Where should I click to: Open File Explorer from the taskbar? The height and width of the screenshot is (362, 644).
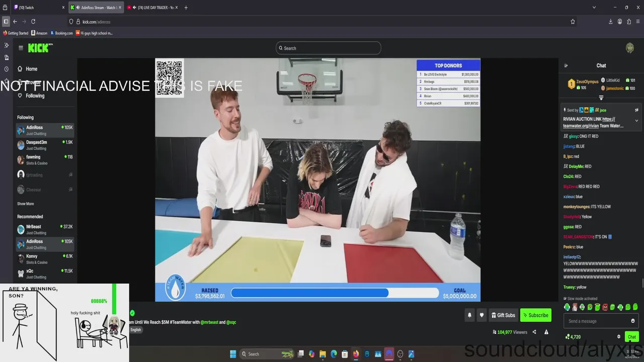click(323, 354)
